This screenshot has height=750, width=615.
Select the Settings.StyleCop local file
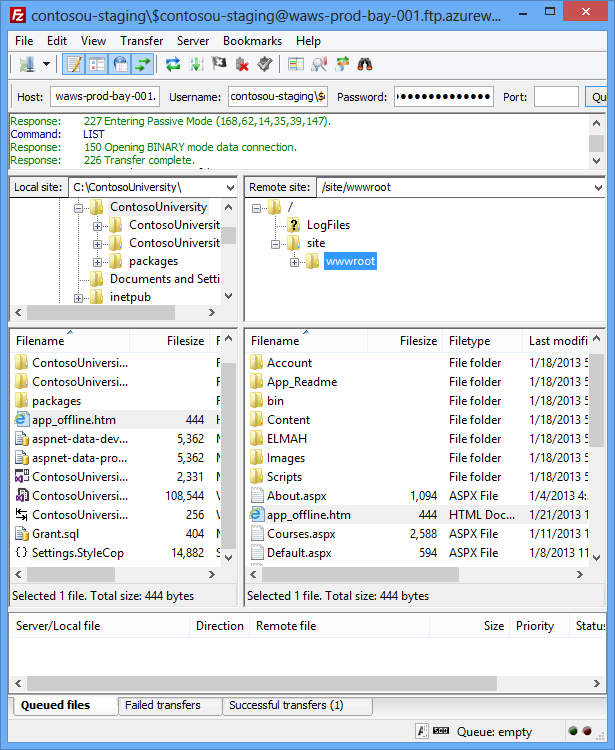click(115, 553)
